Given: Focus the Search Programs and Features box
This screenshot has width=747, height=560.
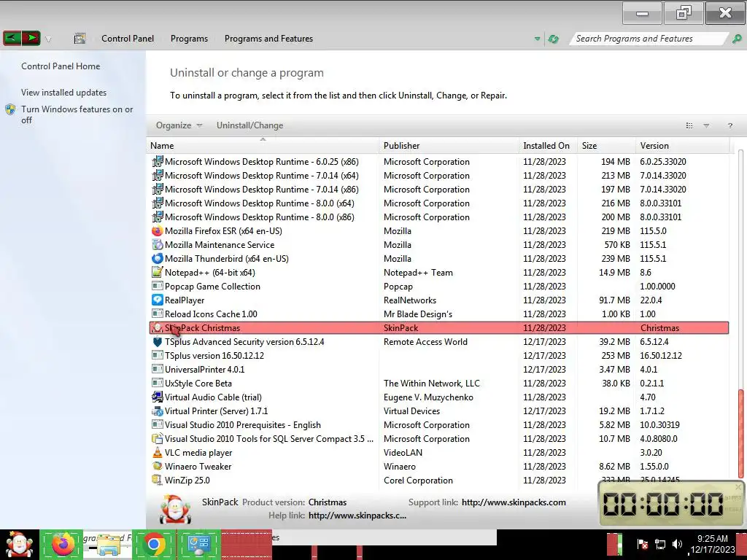Looking at the screenshot, I should pos(648,39).
